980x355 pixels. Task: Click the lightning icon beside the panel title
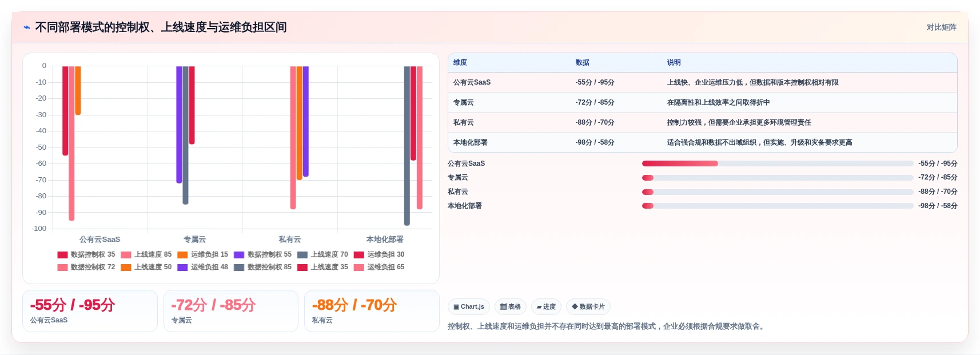tap(26, 27)
